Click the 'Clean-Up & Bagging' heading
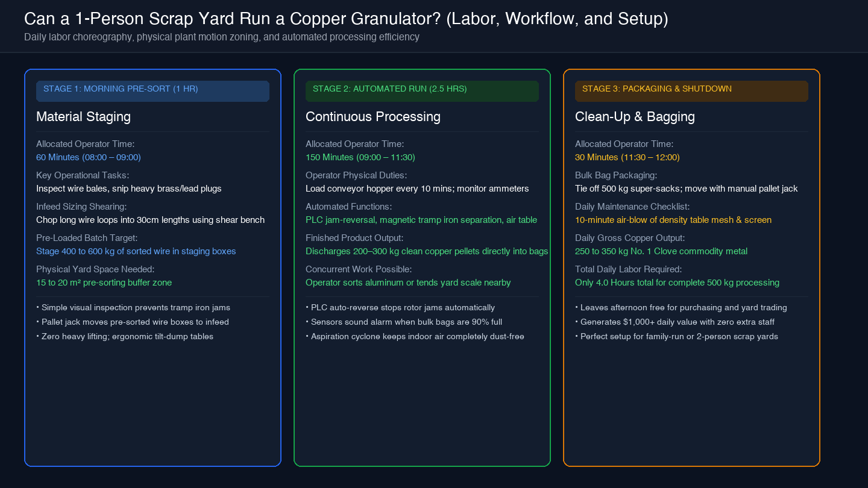The height and width of the screenshot is (488, 868). [x=635, y=117]
